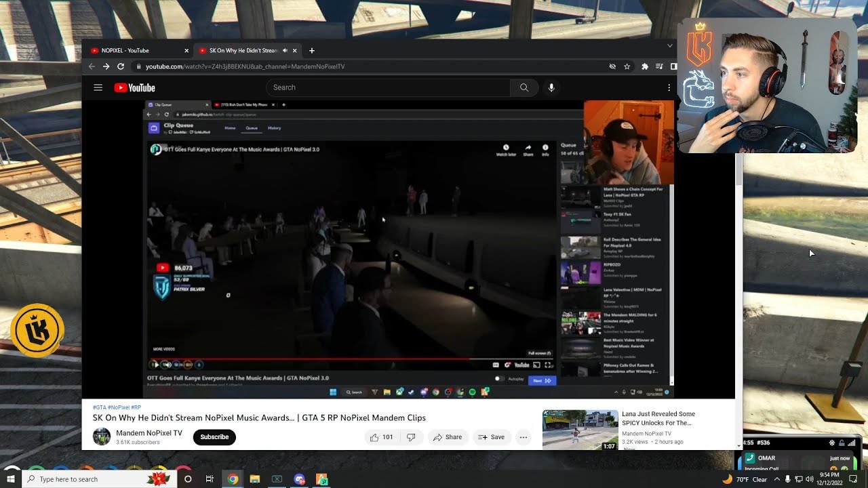Open the green-bordered Xbox Game Bar taskbar icon
This screenshot has height=488, width=868.
277,479
